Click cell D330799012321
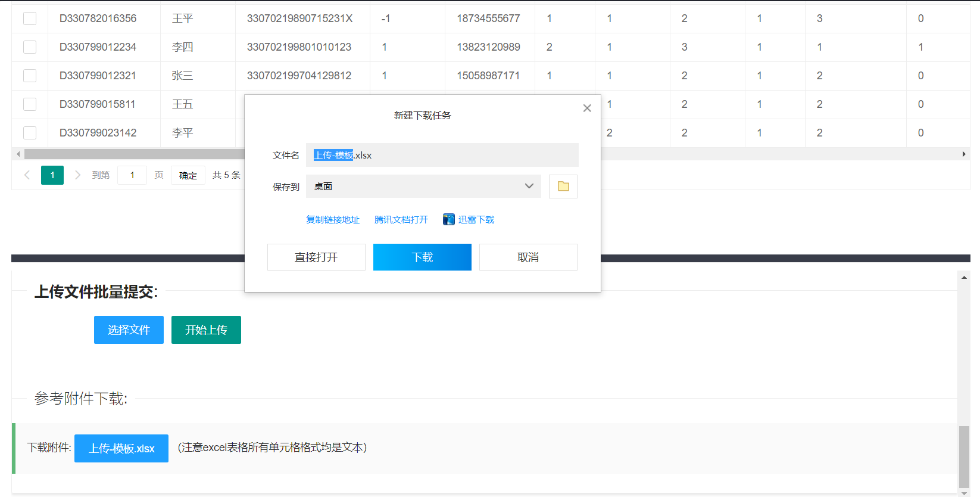Screen dimensions: 980x497 [x=98, y=76]
